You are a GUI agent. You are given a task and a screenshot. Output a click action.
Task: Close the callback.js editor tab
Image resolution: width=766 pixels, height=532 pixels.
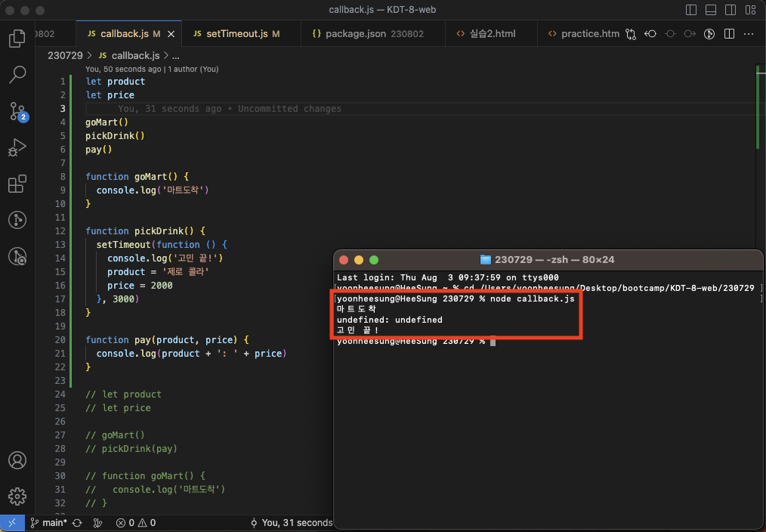click(x=171, y=34)
